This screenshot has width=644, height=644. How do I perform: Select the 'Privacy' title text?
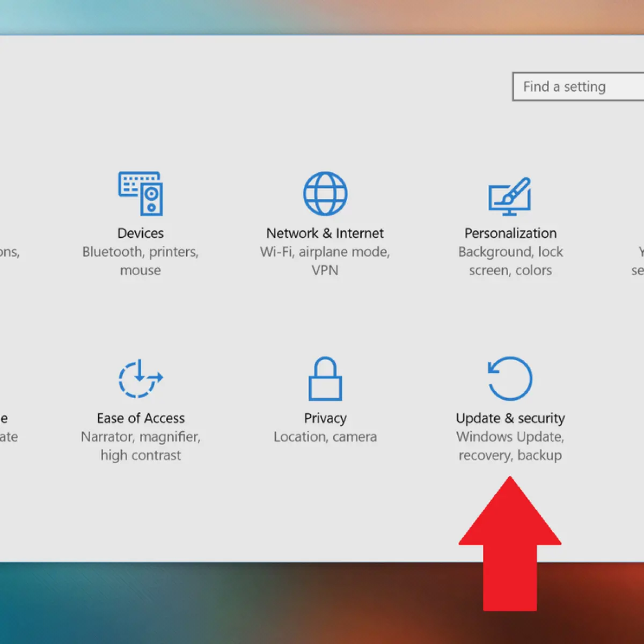[x=325, y=418]
